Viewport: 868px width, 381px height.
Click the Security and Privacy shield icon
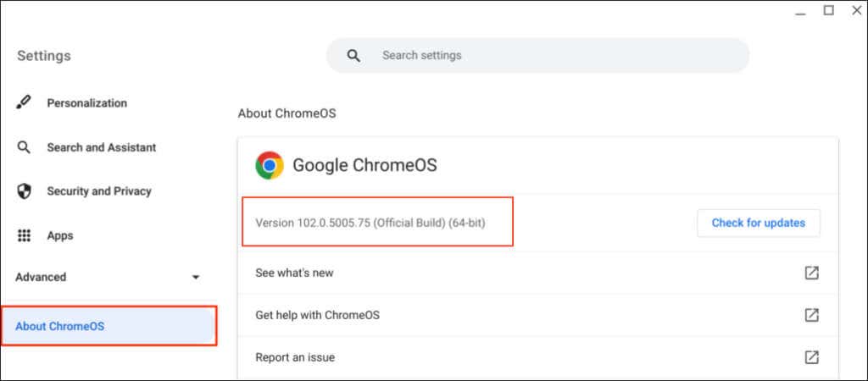24,191
